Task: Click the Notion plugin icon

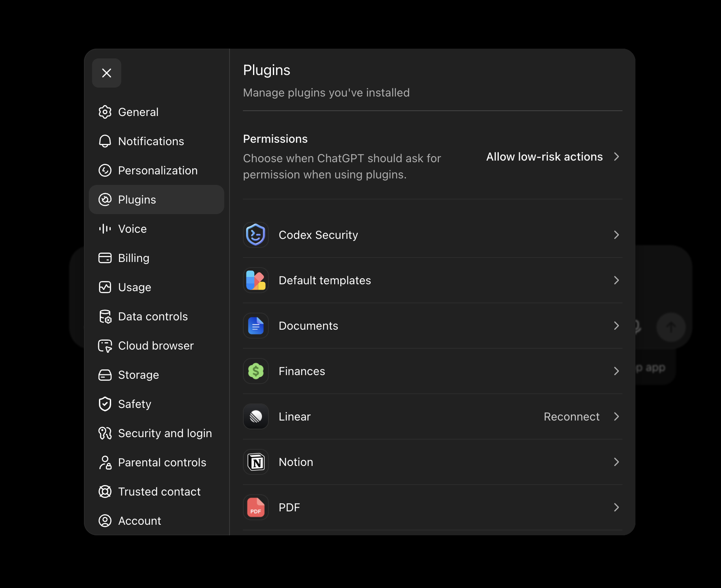Action: (256, 462)
